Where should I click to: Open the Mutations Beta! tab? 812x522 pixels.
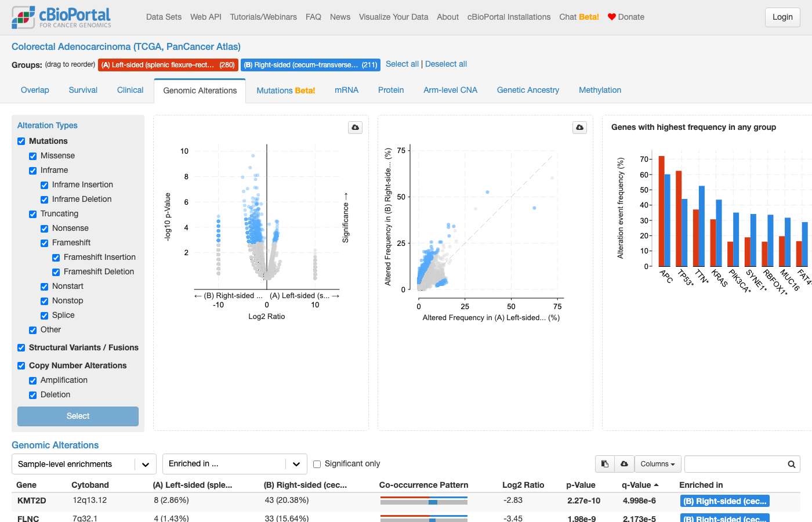[x=286, y=90]
